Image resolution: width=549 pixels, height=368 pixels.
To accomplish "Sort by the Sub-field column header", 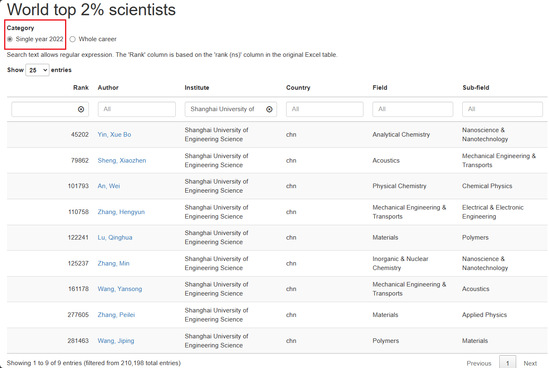I will (x=476, y=88).
